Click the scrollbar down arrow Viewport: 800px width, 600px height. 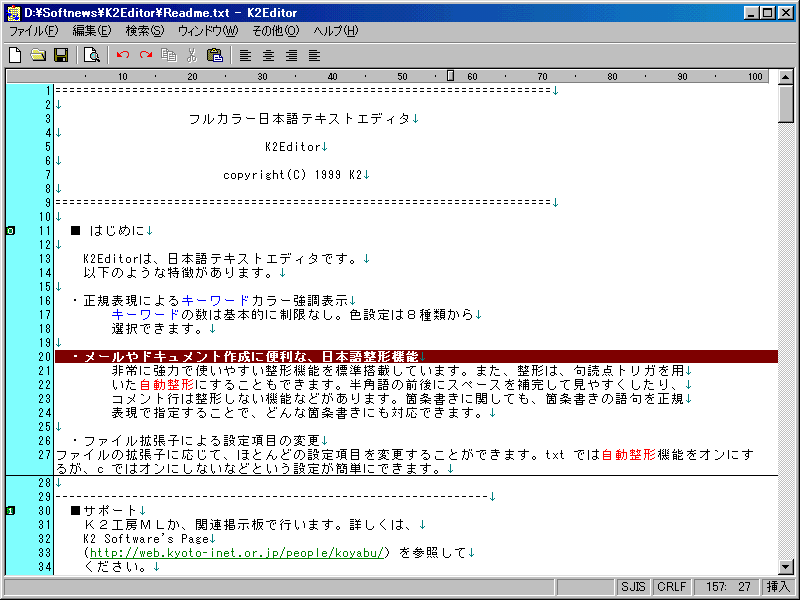[x=786, y=566]
